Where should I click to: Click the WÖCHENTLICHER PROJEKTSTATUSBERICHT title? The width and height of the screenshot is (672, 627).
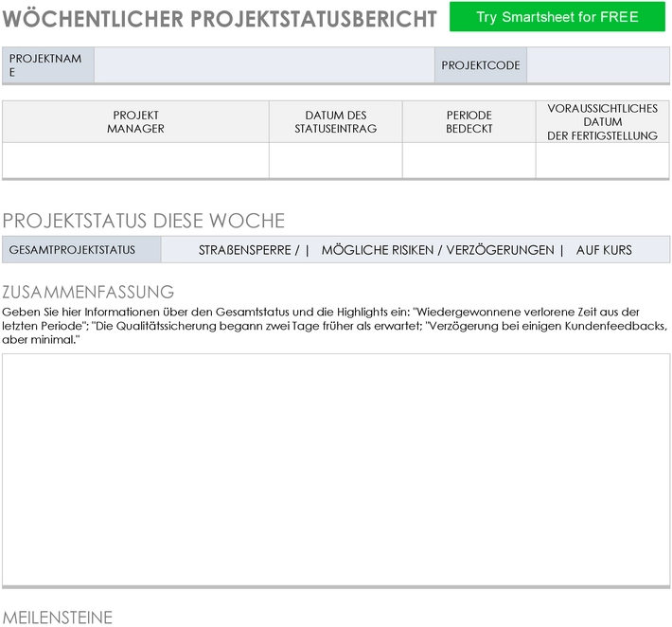pyautogui.click(x=220, y=19)
